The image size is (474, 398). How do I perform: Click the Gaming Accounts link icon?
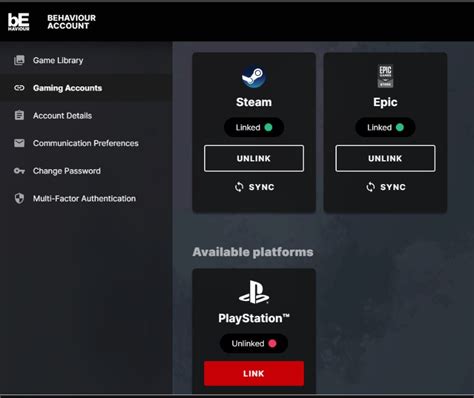coord(19,88)
